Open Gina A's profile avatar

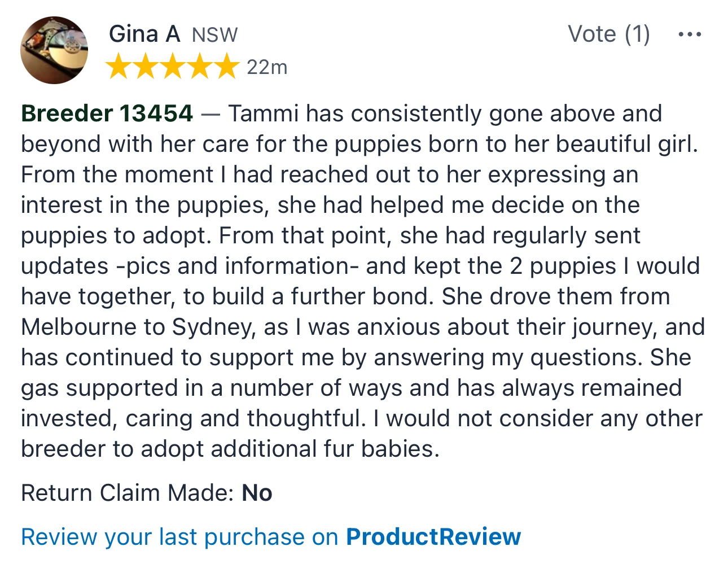coord(54,50)
